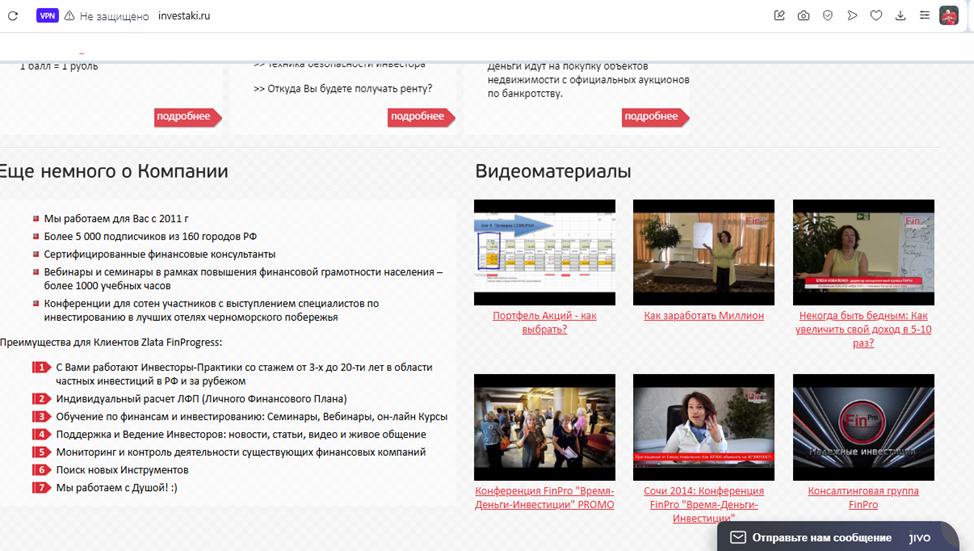Screen dimensions: 974x551
Task: Open Консалтинговая группа FinPro video thumbnail
Action: coord(863,427)
